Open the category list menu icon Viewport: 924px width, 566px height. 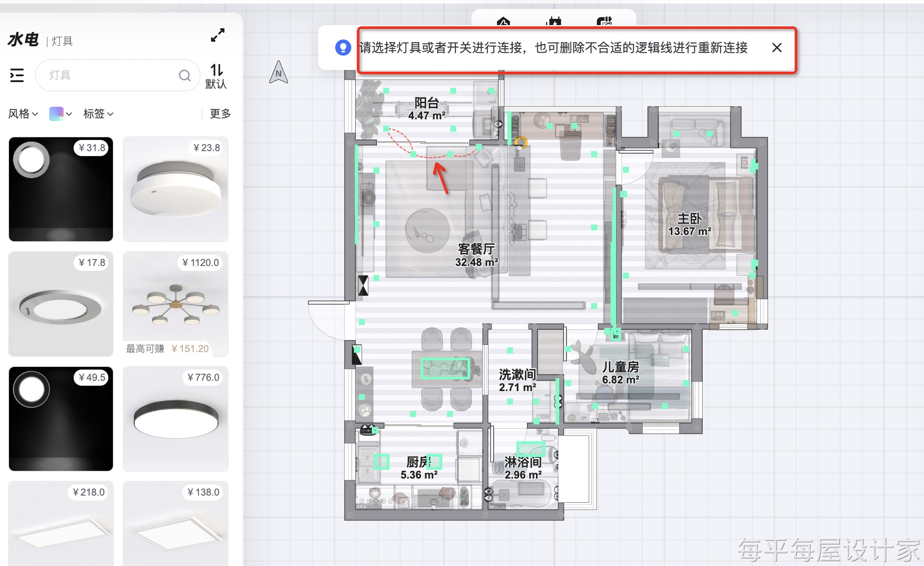[17, 75]
